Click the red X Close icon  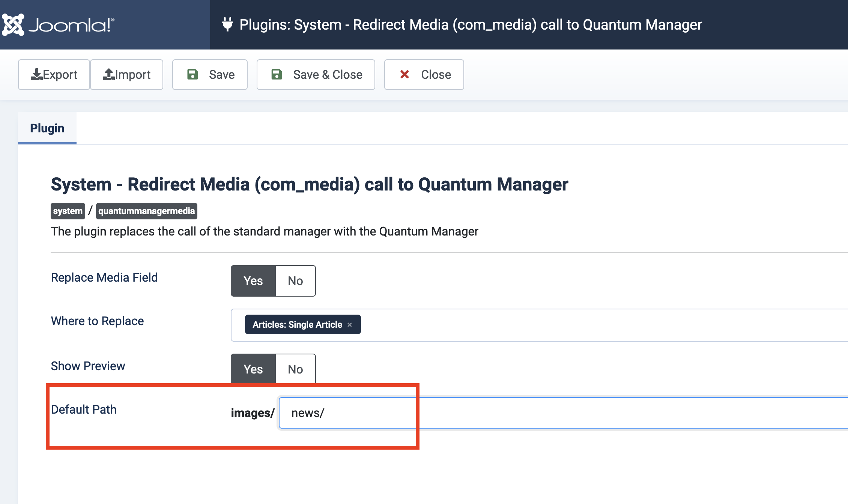click(404, 74)
